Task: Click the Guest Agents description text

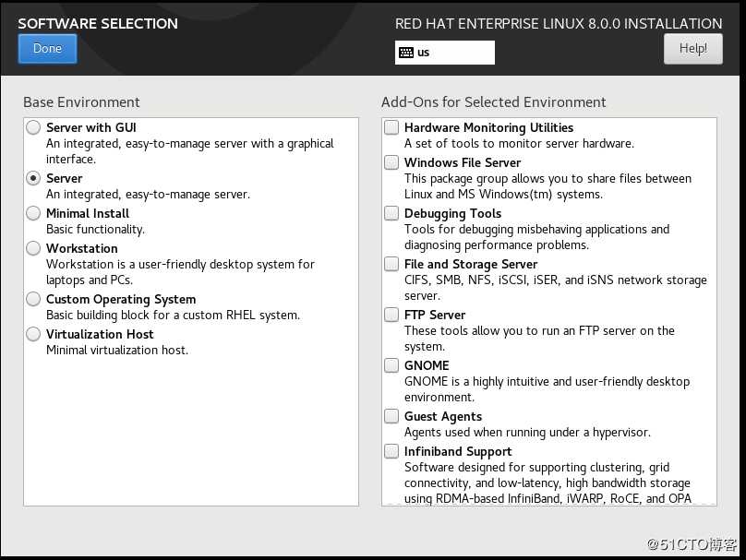Action: point(527,432)
